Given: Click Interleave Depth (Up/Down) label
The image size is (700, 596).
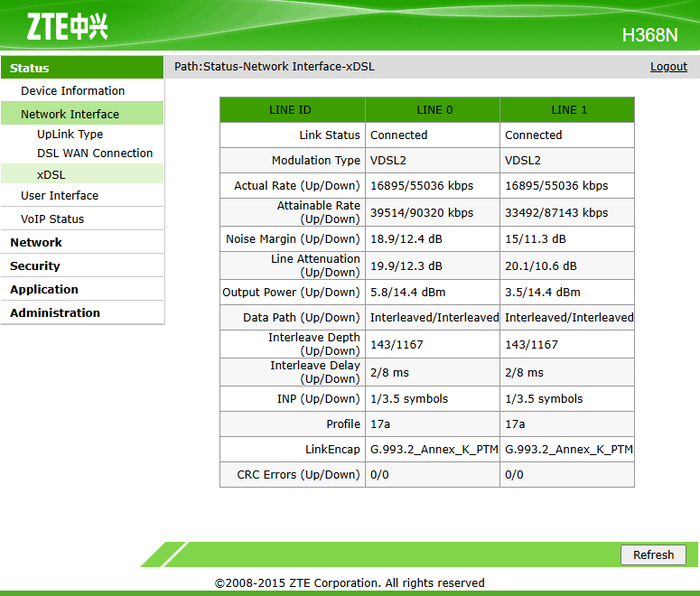Looking at the screenshot, I should [x=313, y=344].
